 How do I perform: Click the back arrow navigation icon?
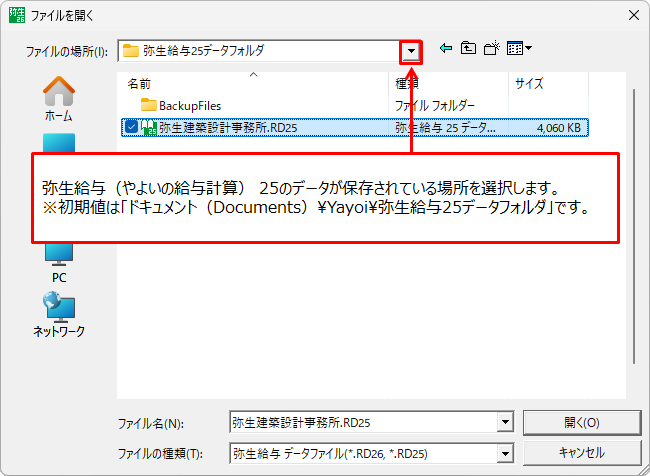click(x=446, y=49)
